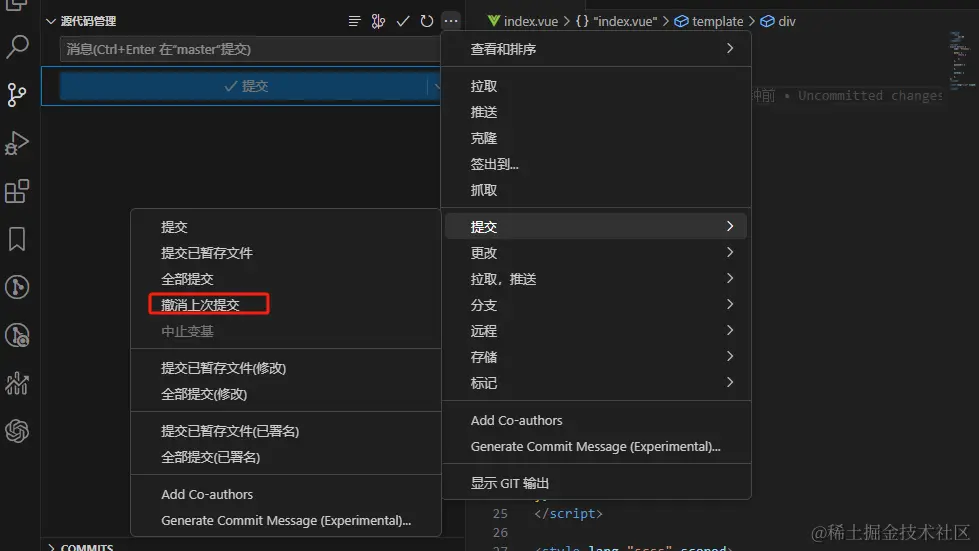Open the Extensions view icon
Screen dimensions: 979x551
(17, 191)
